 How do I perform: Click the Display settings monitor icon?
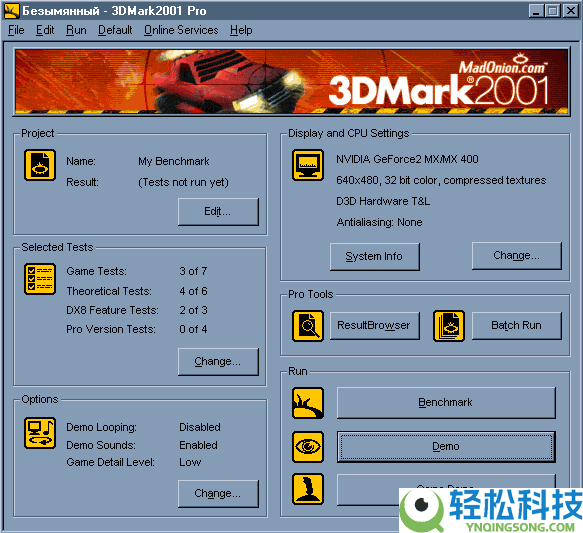point(307,165)
